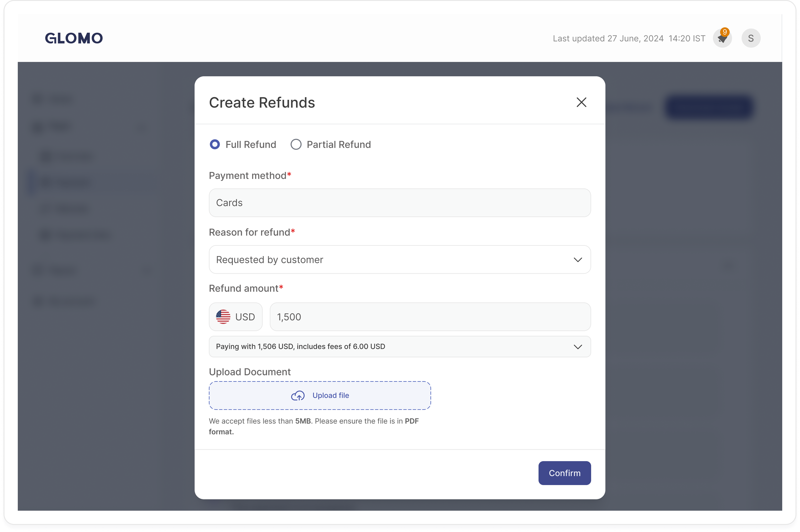Open the "S" user avatar menu
The width and height of the screenshot is (800, 532).
(751, 38)
